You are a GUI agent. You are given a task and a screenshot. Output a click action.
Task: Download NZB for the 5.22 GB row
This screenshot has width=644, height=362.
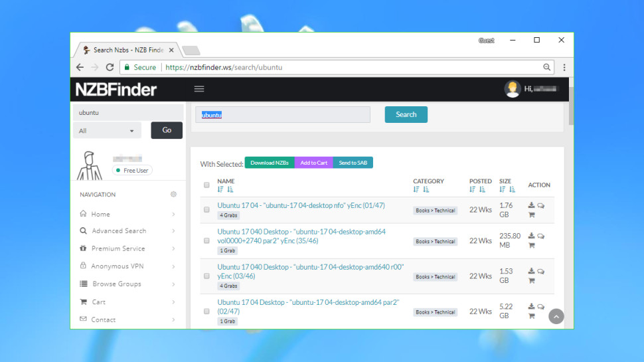531,306
